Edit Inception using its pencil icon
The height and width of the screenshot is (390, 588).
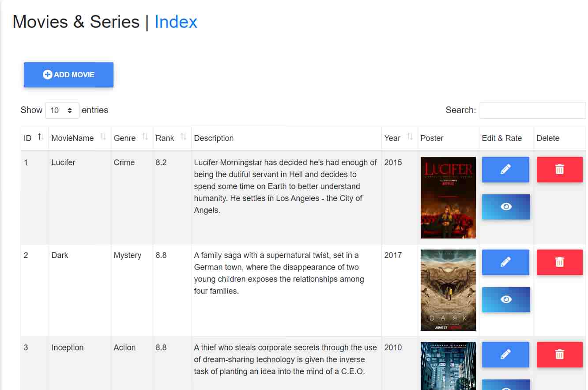505,354
